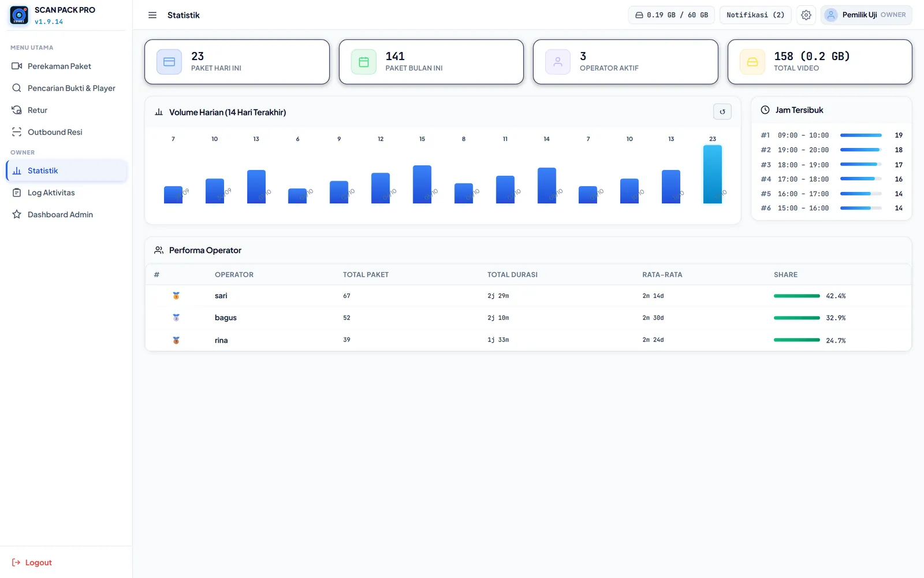Image resolution: width=924 pixels, height=578 pixels.
Task: Click the Operator Aktif user icon
Action: click(x=558, y=62)
